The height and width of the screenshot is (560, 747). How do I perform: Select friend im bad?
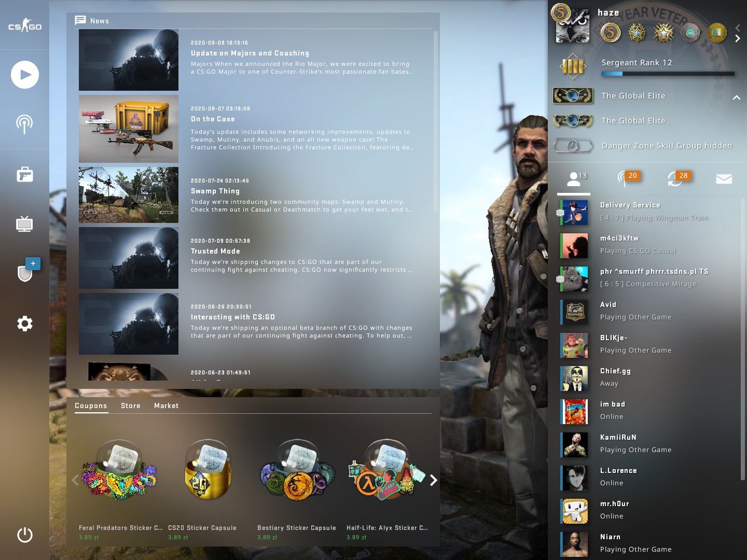point(648,411)
